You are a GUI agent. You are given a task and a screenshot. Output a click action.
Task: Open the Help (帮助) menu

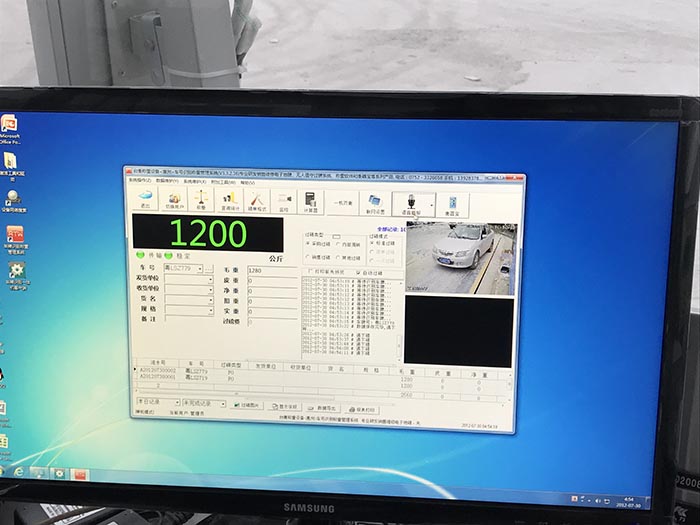[x=248, y=182]
